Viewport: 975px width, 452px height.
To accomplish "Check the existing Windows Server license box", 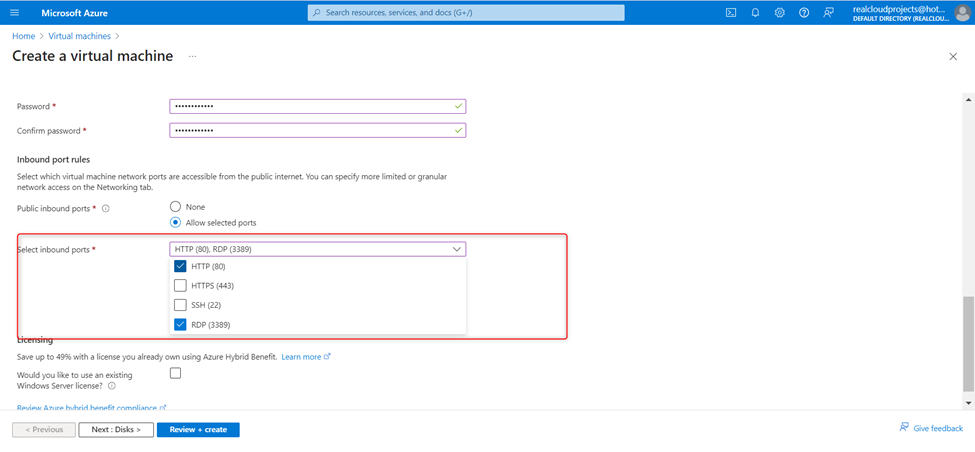I will (x=175, y=373).
